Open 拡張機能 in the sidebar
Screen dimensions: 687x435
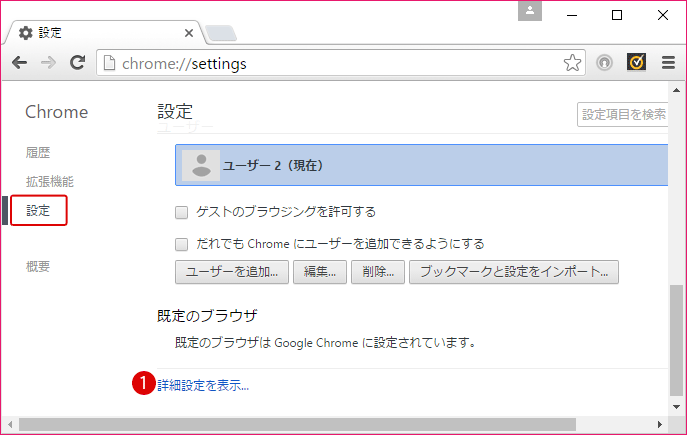coord(49,182)
